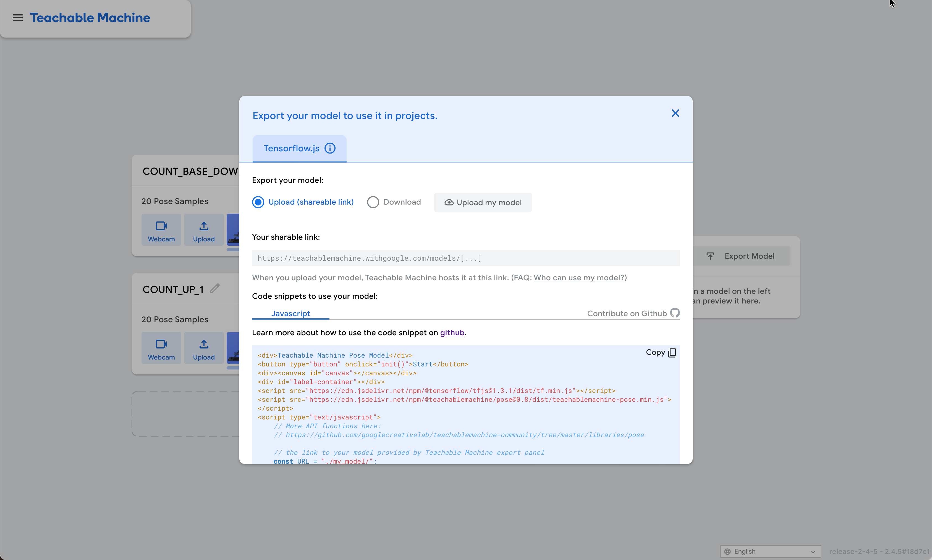Click Webcam icon in COUNT_BASE_DOWN class

(161, 230)
